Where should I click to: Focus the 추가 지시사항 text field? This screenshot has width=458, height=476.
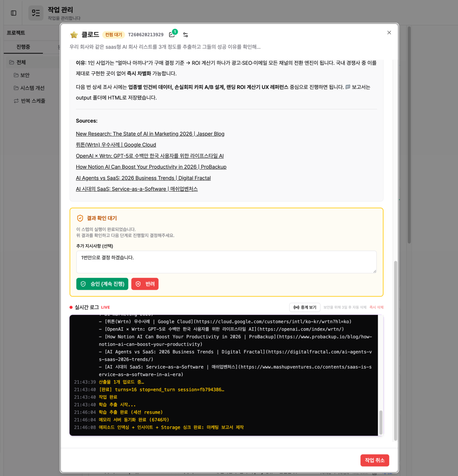tap(226, 262)
